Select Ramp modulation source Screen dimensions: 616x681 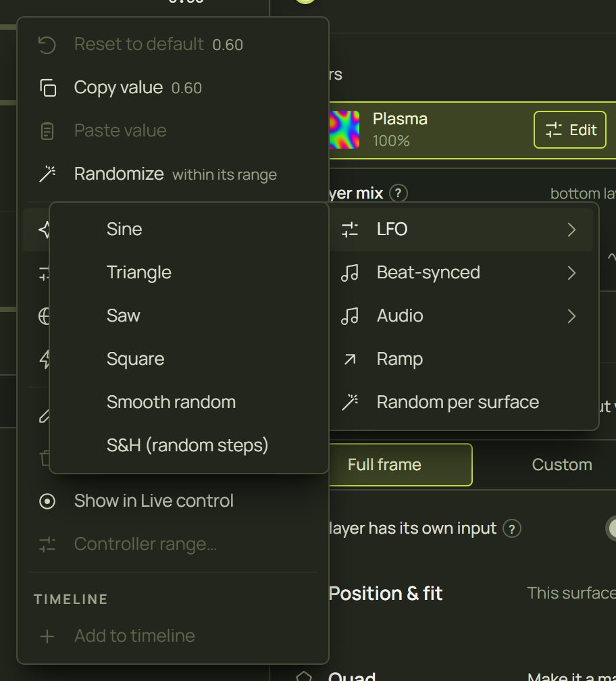point(461,359)
